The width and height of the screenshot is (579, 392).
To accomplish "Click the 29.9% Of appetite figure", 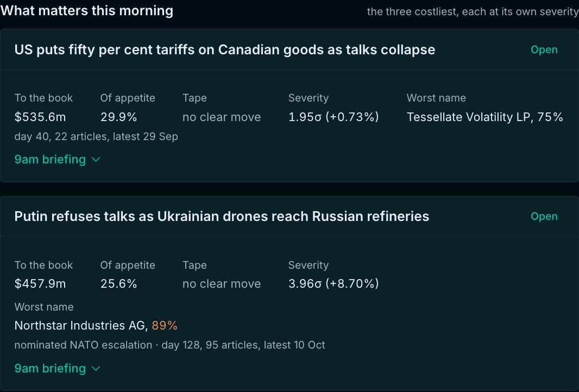I will tap(118, 117).
